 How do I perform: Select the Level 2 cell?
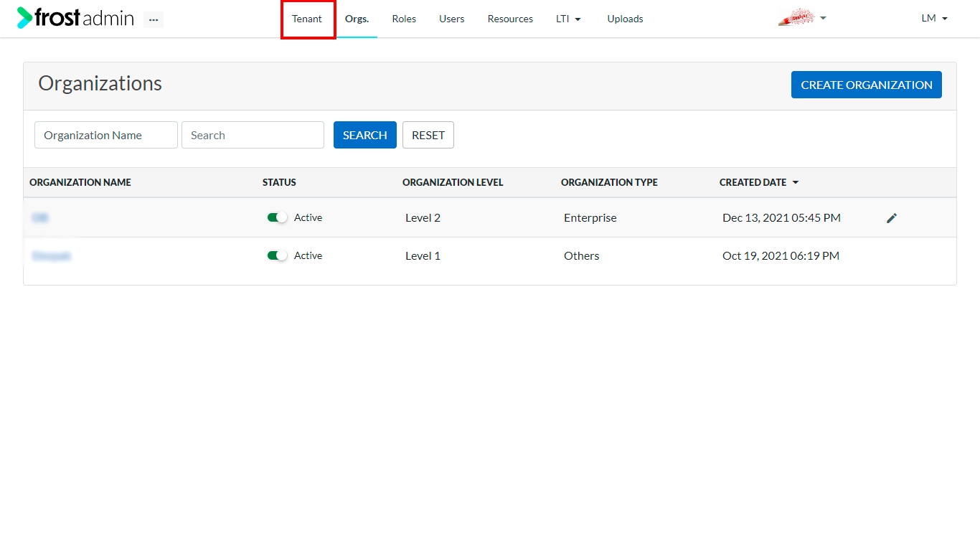tap(423, 217)
